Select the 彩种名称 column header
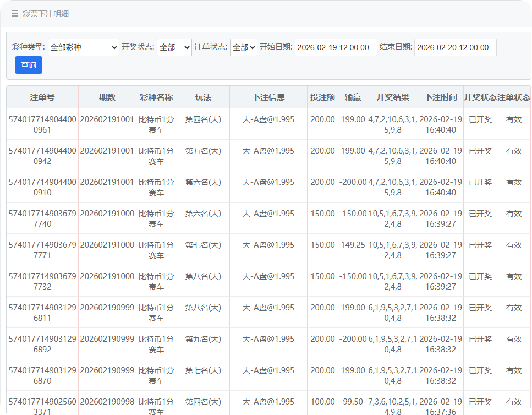 pos(156,97)
